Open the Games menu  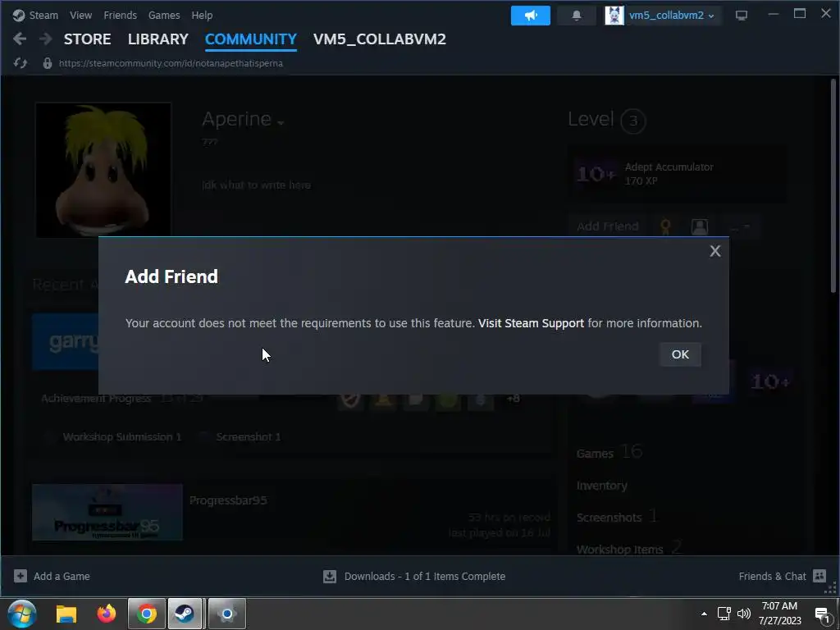tap(164, 15)
